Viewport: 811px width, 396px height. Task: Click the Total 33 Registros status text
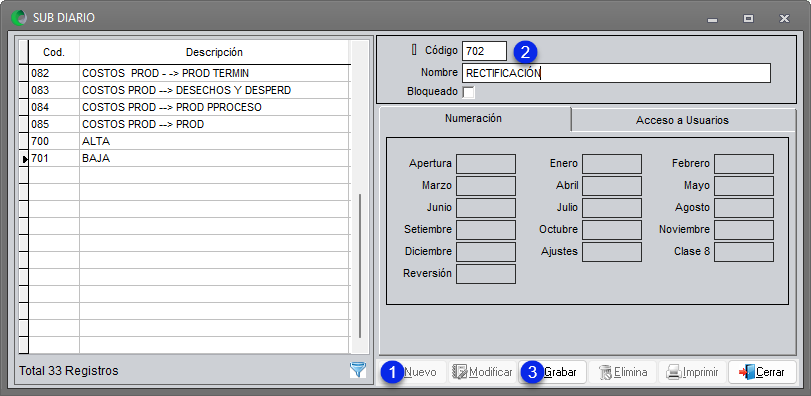[x=68, y=371]
